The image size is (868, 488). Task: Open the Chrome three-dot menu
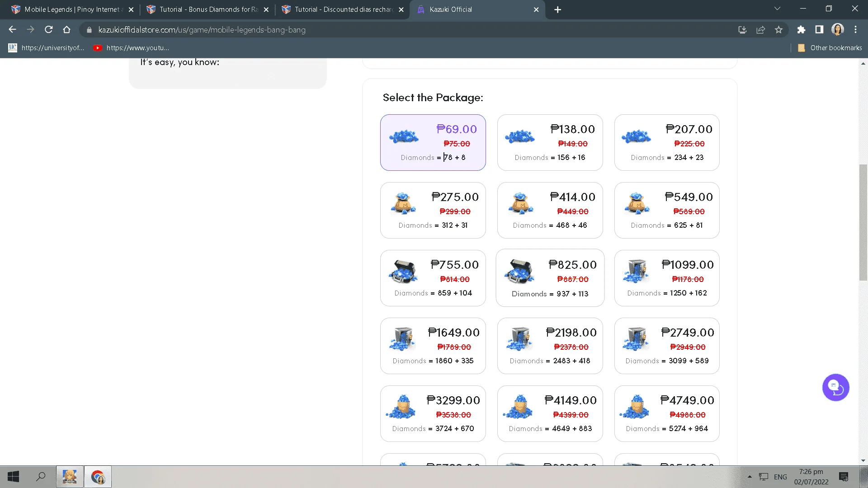pos(855,30)
